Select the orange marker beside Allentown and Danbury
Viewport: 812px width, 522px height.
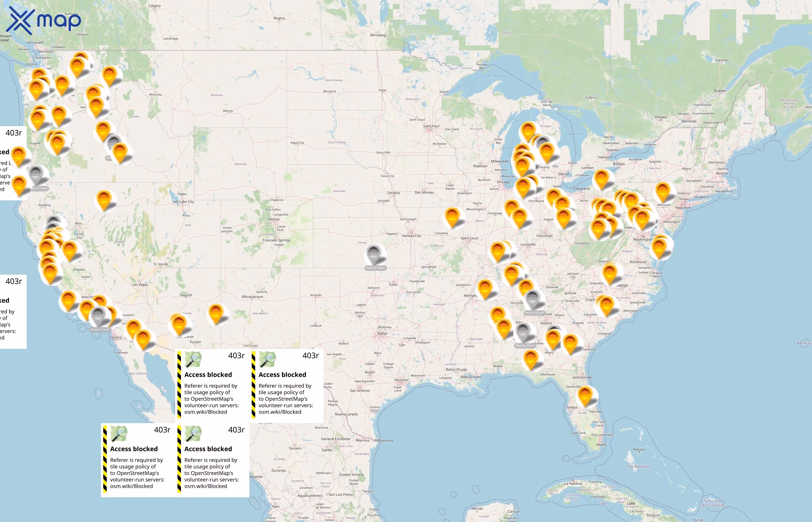(x=663, y=192)
